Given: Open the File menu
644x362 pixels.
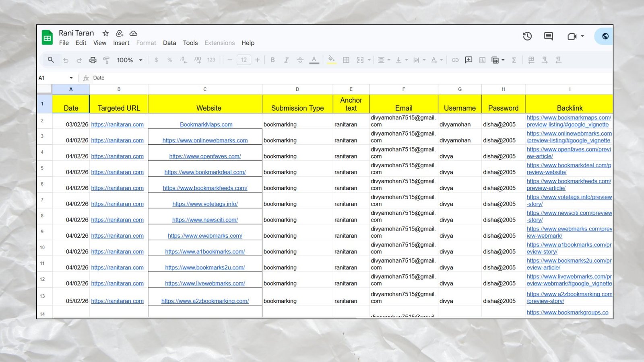Looking at the screenshot, I should (64, 43).
